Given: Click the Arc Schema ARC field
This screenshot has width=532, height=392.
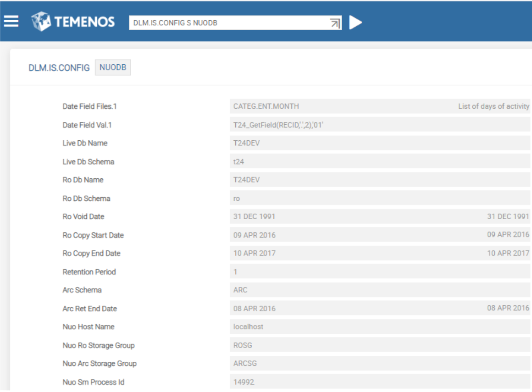Looking at the screenshot, I should coord(379,290).
